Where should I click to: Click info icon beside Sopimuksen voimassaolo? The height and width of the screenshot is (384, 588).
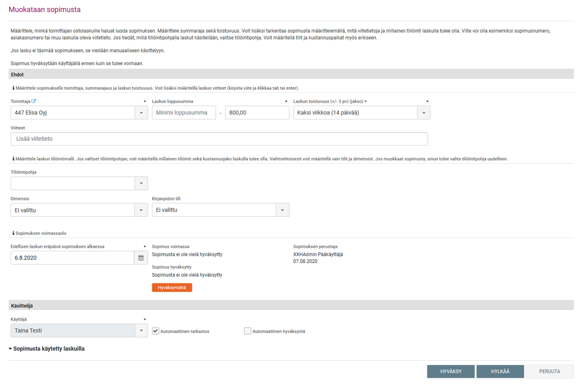pos(13,233)
